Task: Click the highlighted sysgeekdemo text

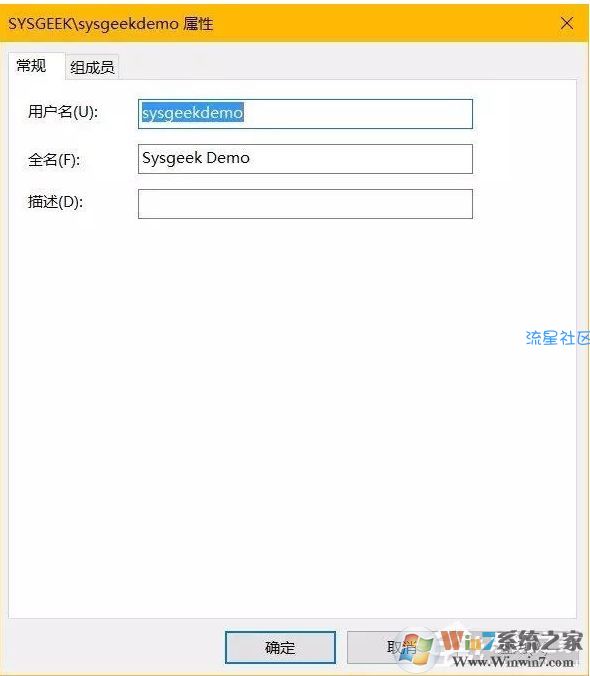Action: (193, 113)
